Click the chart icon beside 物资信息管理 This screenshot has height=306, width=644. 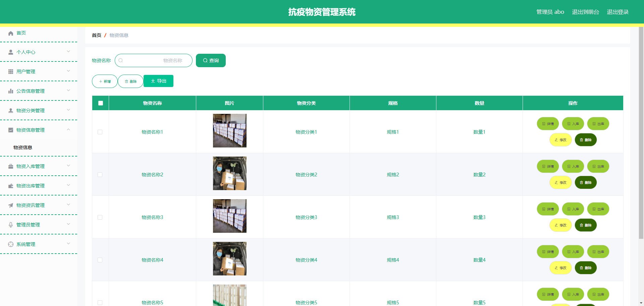pos(11,130)
